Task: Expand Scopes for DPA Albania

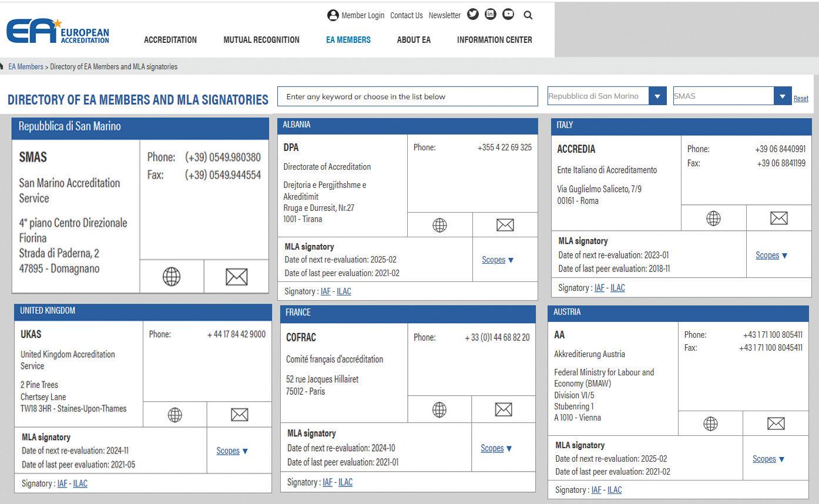Action: click(498, 260)
